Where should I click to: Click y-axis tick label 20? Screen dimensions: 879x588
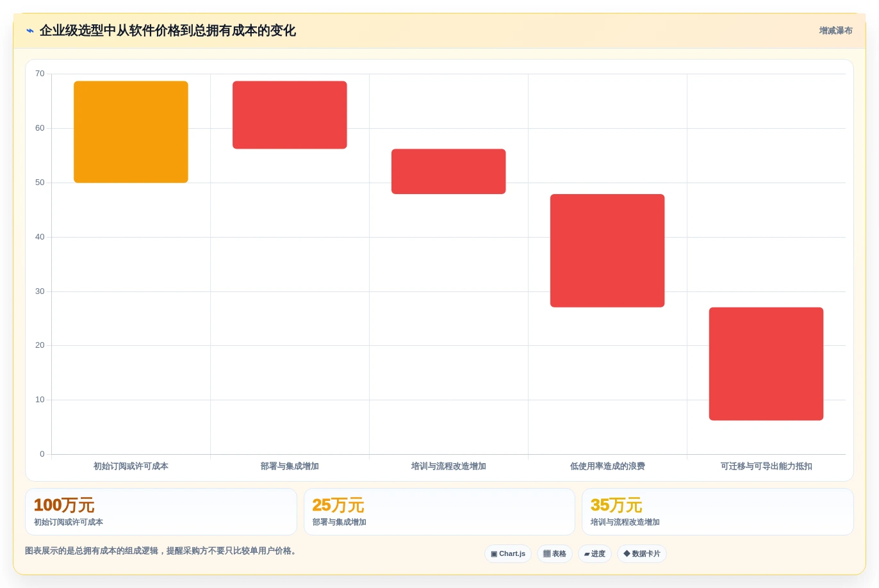(40, 345)
